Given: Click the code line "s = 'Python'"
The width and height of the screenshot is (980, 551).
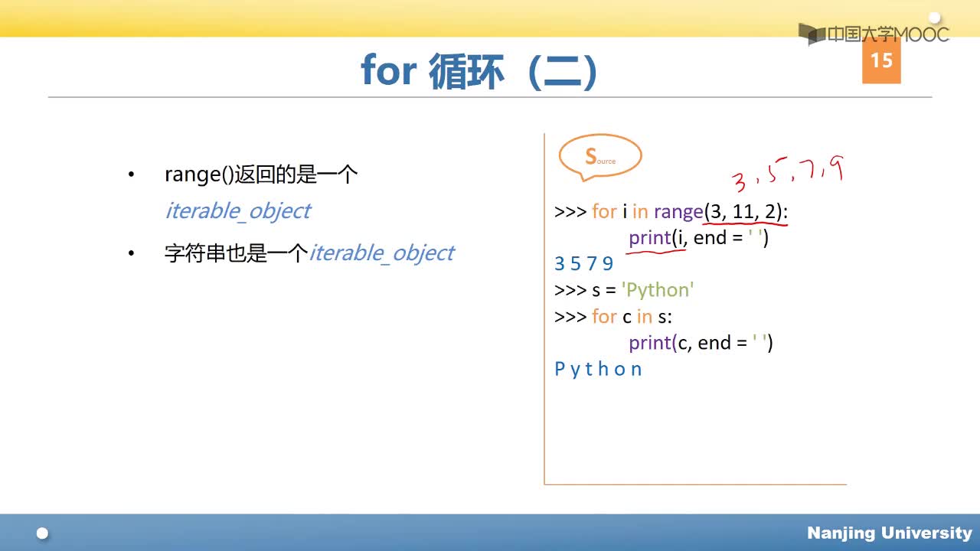Looking at the screenshot, I should pyautogui.click(x=624, y=290).
